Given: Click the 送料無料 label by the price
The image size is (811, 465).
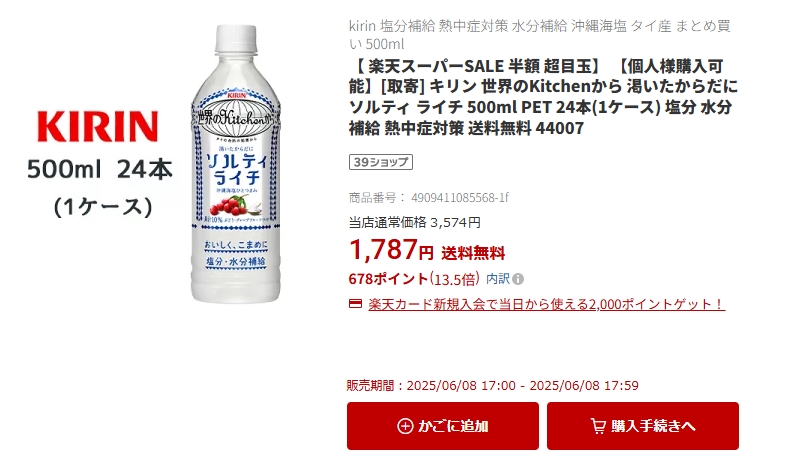Looking at the screenshot, I should click(x=473, y=253).
